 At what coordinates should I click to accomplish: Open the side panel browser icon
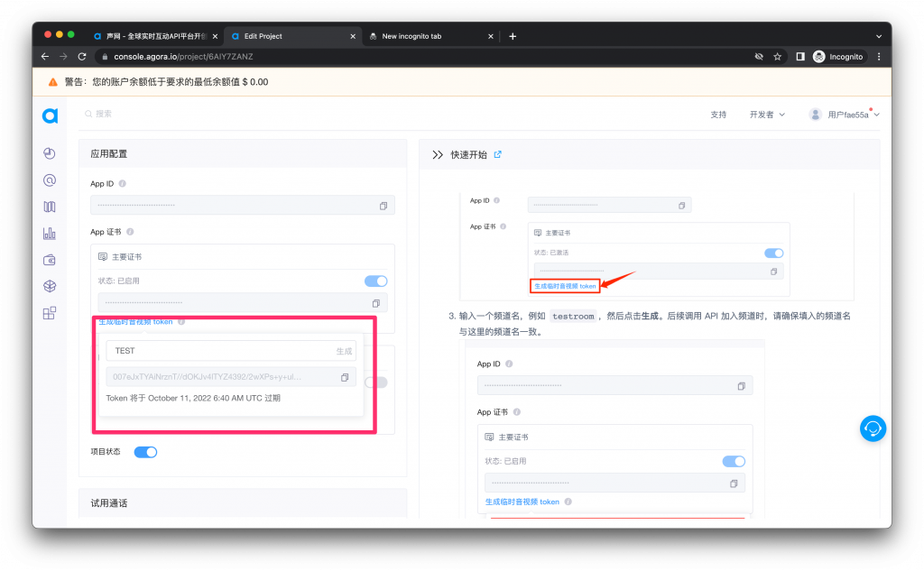pos(800,57)
